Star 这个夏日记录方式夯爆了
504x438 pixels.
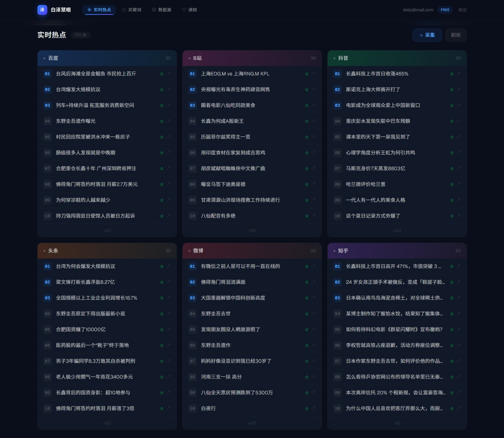point(452,216)
